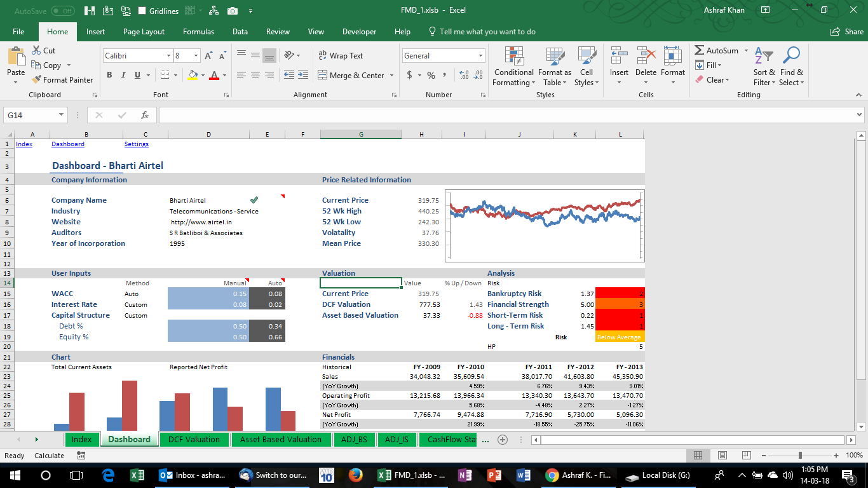The height and width of the screenshot is (488, 868).
Task: Open the General number format dropdown
Action: point(480,56)
